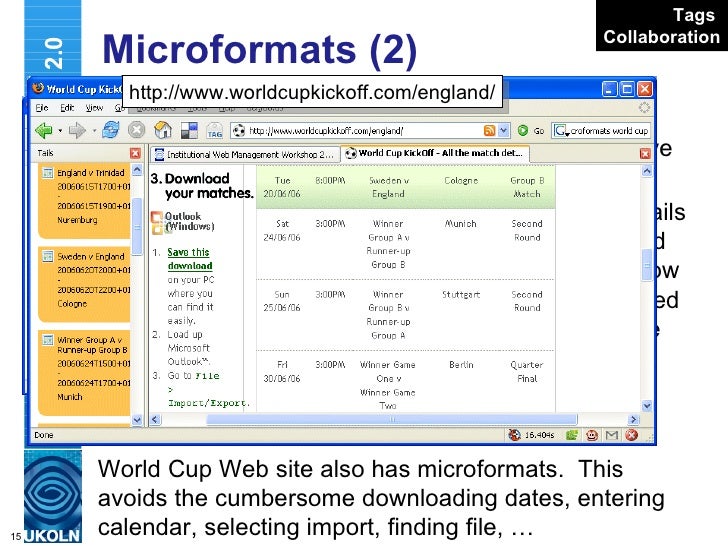Click the green Back arrow button
The width and height of the screenshot is (728, 546).
coord(43,130)
